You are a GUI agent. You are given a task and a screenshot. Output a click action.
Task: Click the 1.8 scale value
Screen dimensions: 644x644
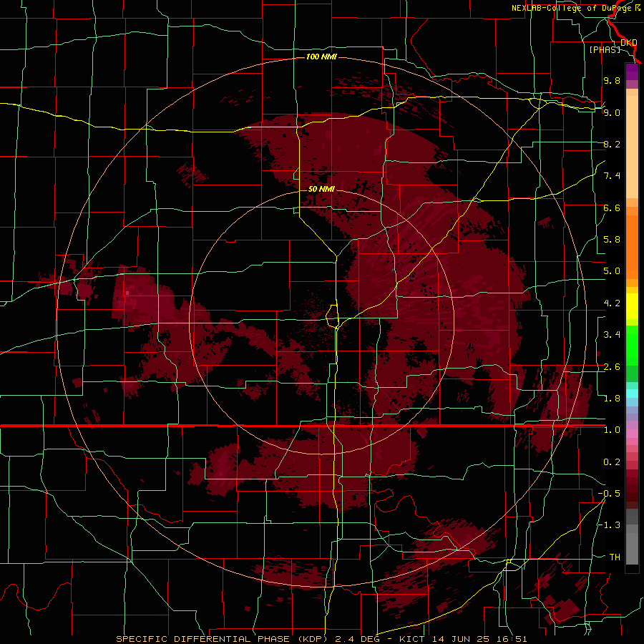point(612,399)
